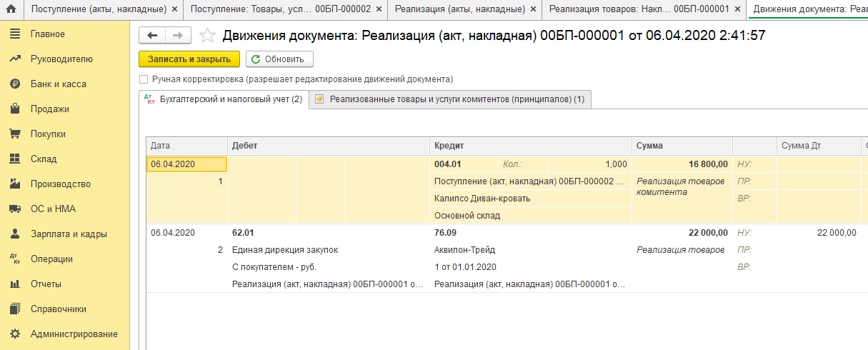Viewport: 868px width, 350px height.
Task: Click the Банк и касса ruble icon
Action: click(14, 84)
